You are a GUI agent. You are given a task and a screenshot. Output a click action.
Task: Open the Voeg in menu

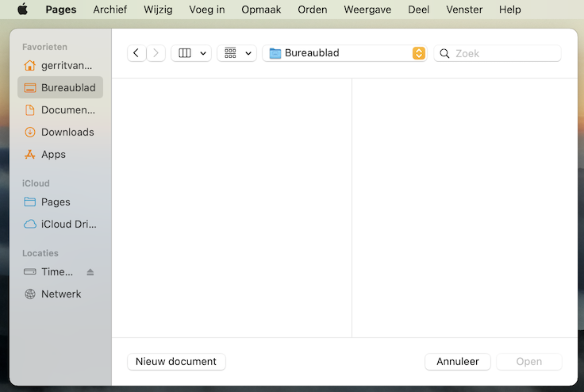click(x=207, y=10)
